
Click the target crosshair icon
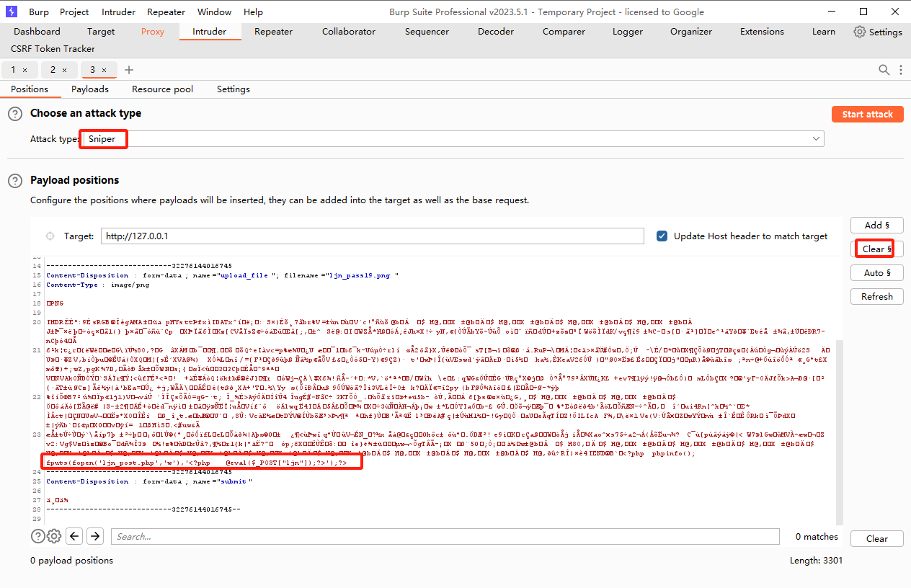pyautogui.click(x=50, y=236)
